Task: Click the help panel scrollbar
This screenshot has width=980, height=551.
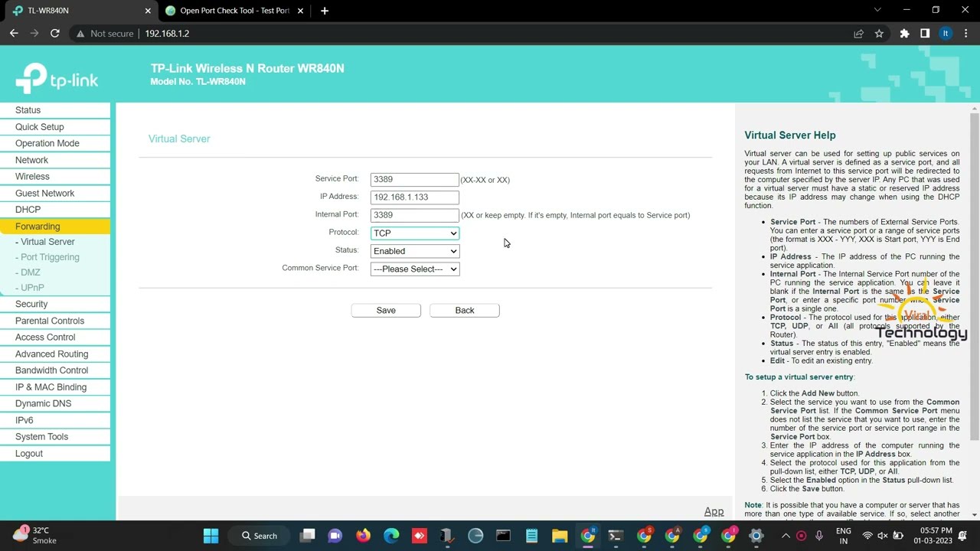Action: click(974, 275)
